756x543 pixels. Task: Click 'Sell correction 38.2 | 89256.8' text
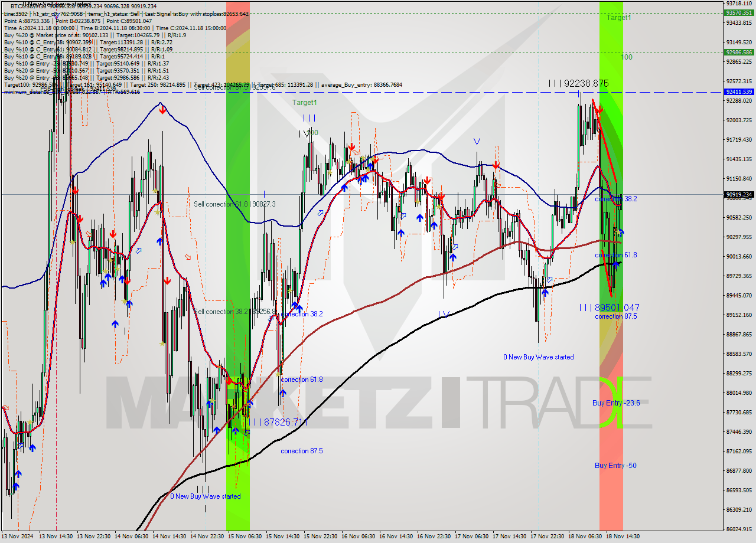pyautogui.click(x=234, y=312)
